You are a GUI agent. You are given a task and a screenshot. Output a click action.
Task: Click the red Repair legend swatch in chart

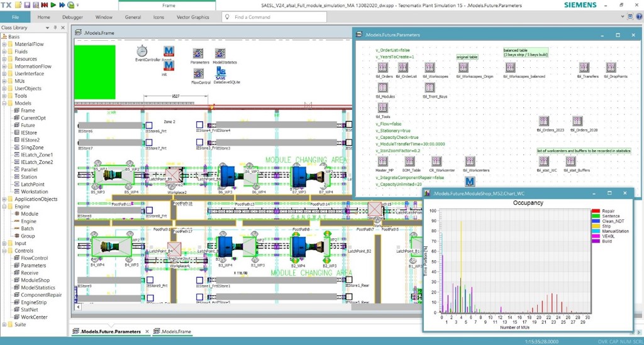coord(596,211)
